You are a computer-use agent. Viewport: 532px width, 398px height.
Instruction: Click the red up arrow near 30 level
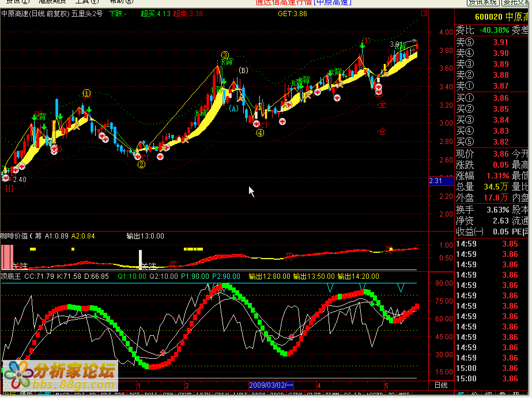click(x=163, y=352)
